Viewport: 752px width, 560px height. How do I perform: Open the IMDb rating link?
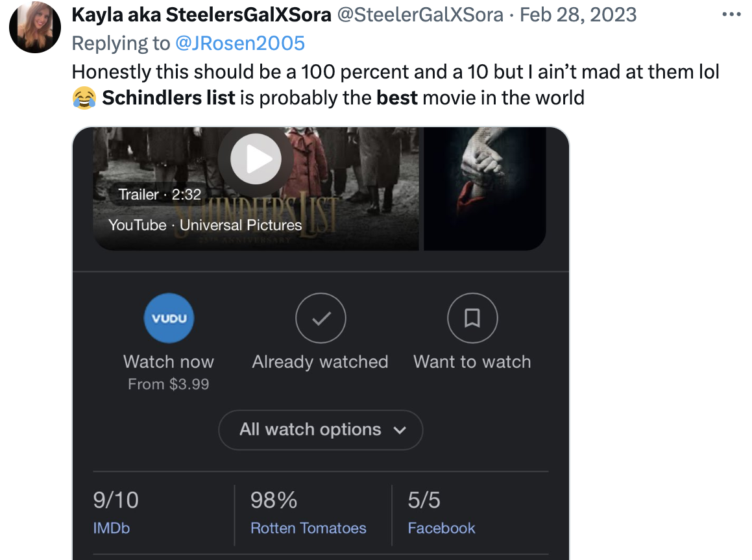[112, 528]
